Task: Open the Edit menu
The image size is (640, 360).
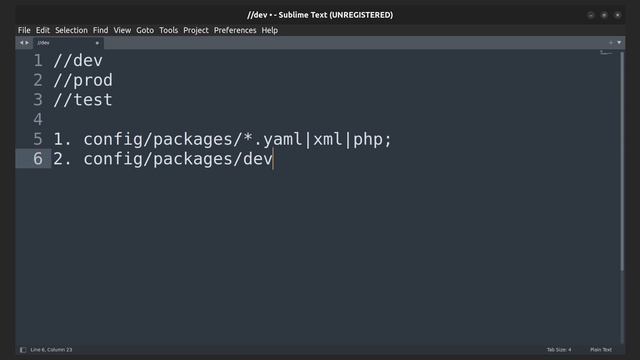Action: point(42,30)
